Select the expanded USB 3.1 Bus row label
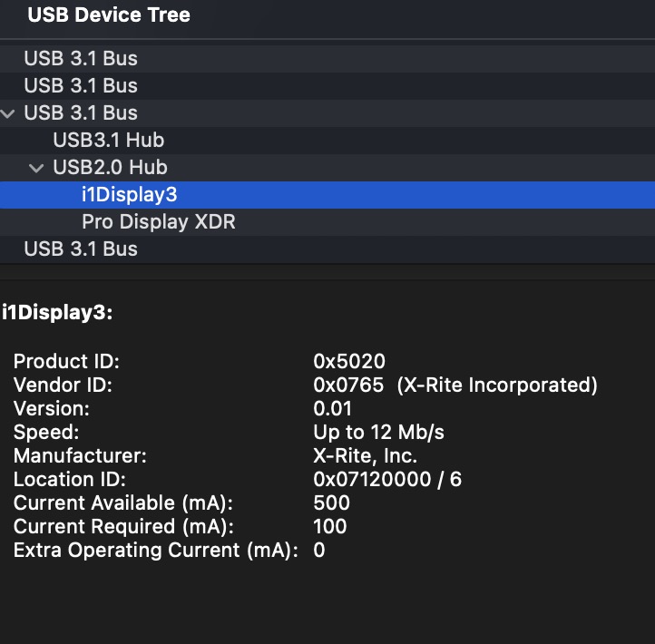The height and width of the screenshot is (644, 655). pos(81,112)
